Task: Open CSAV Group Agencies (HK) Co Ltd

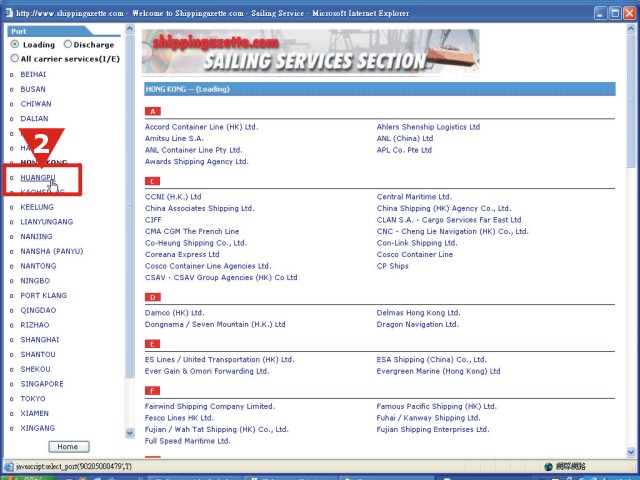Action: pos(221,278)
